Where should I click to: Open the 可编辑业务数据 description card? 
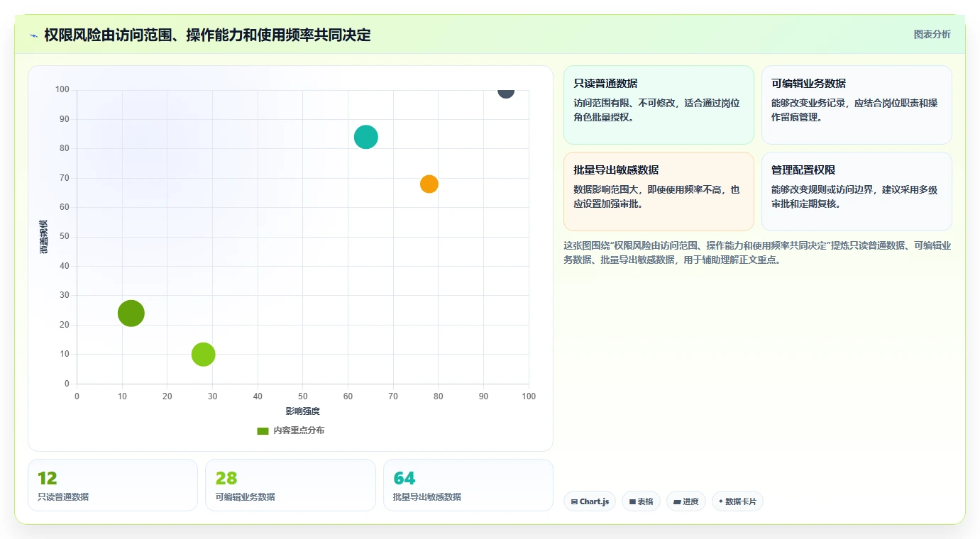point(857,105)
